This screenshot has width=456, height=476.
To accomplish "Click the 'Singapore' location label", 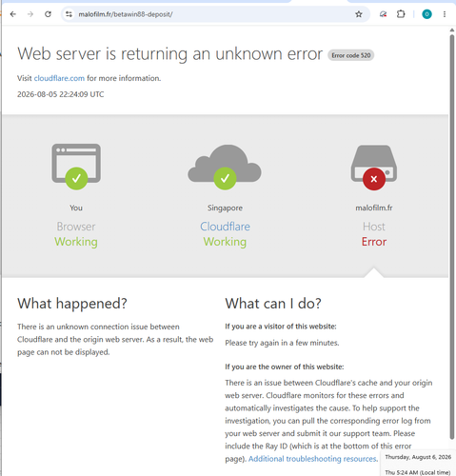I will tap(225, 208).
